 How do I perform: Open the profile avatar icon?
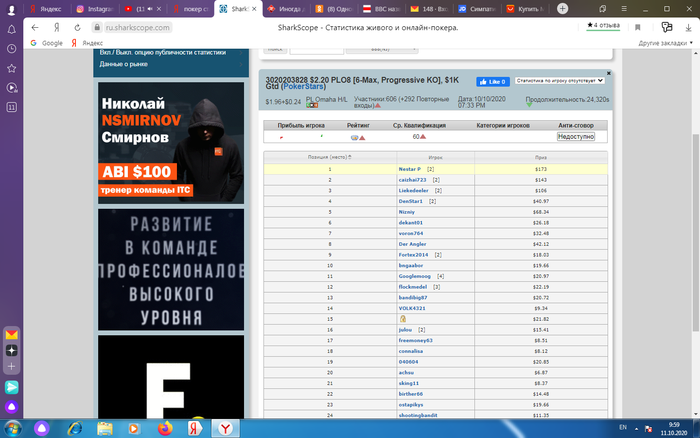pyautogui.click(x=11, y=9)
